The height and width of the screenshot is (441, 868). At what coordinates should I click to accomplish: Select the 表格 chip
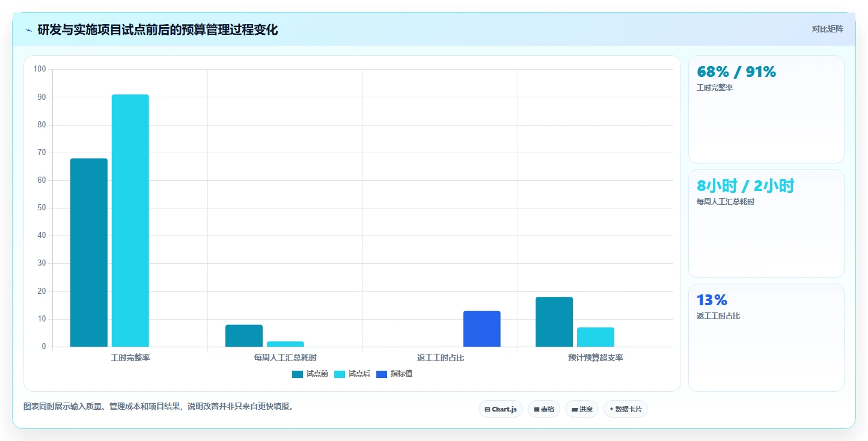(x=544, y=409)
